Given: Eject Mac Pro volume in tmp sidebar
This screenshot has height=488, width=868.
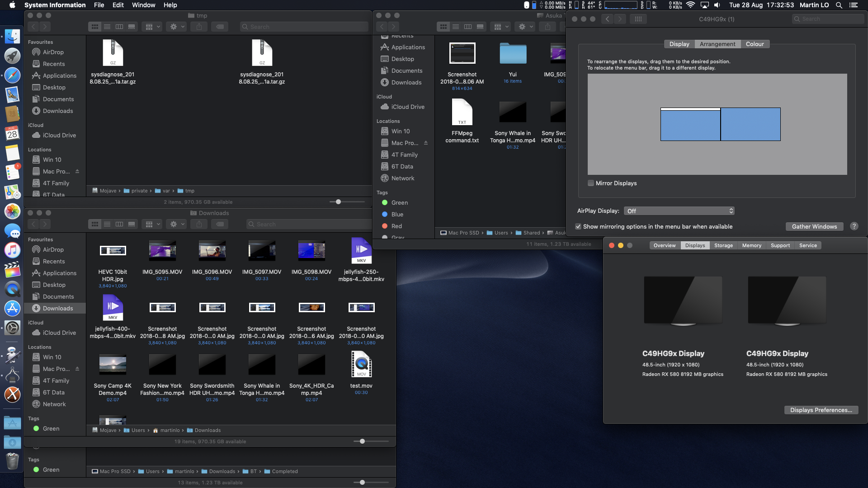Looking at the screenshot, I should [77, 171].
